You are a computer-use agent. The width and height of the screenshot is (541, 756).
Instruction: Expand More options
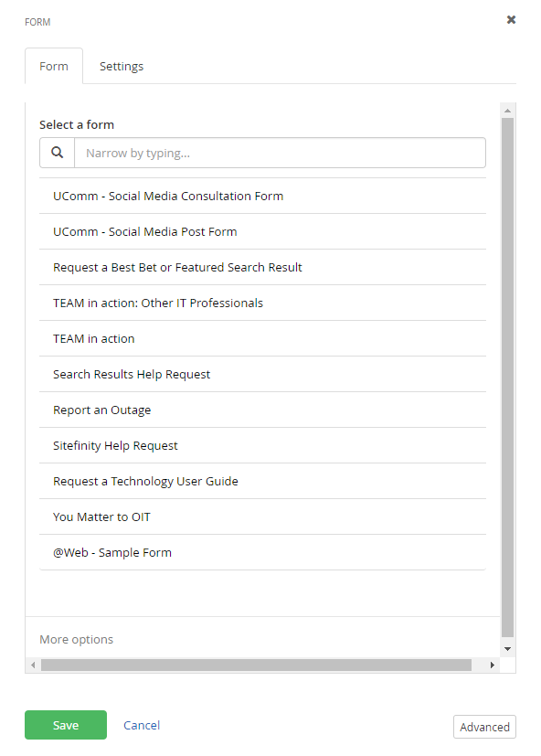click(x=76, y=639)
